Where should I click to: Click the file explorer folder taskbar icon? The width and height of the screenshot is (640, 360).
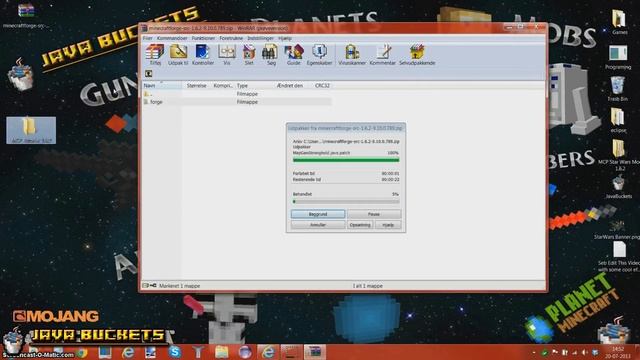coord(222,351)
